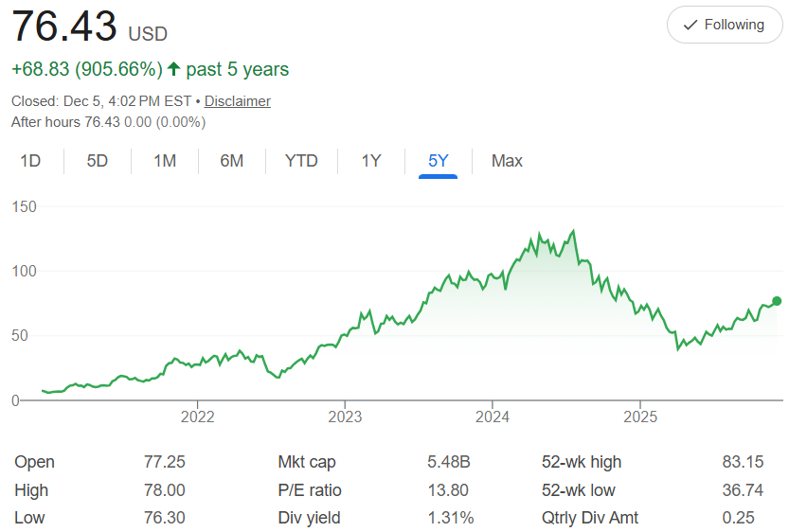Click the 2022 label on x-axis

click(197, 417)
